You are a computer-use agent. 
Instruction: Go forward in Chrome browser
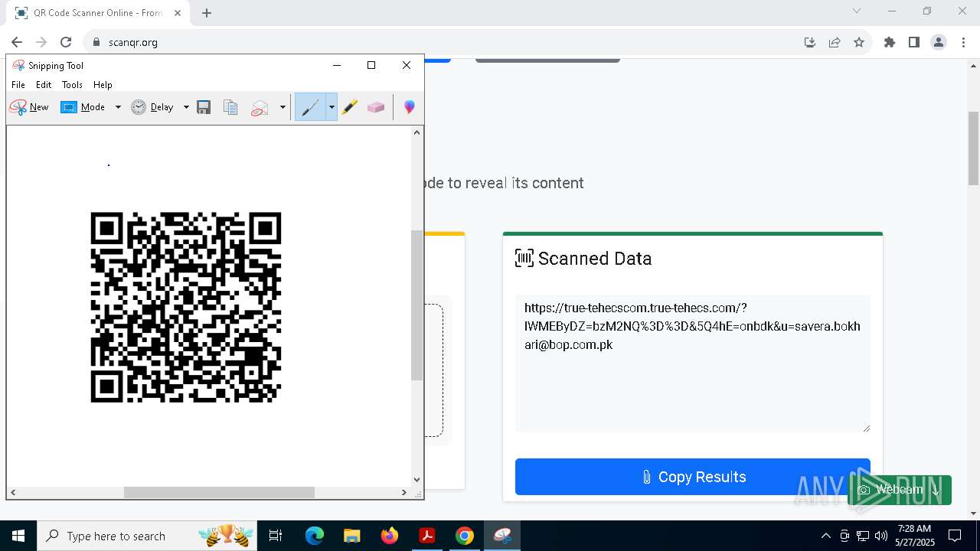click(x=41, y=42)
